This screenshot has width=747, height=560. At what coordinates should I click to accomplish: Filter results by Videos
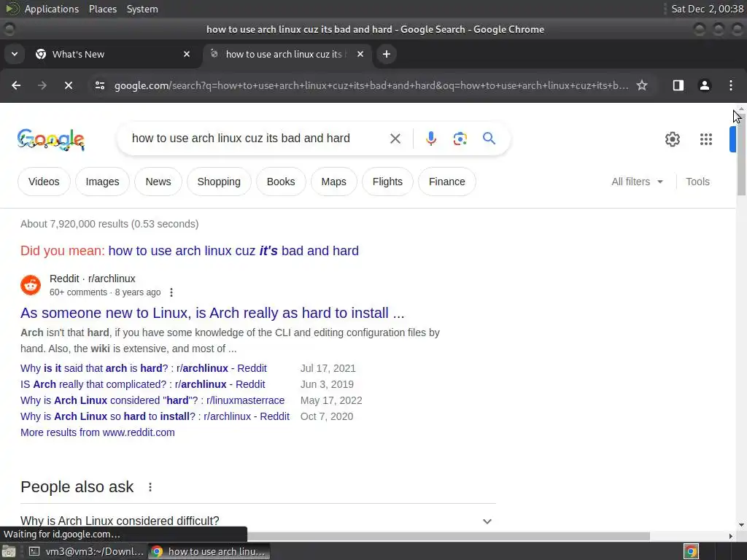[x=44, y=182]
